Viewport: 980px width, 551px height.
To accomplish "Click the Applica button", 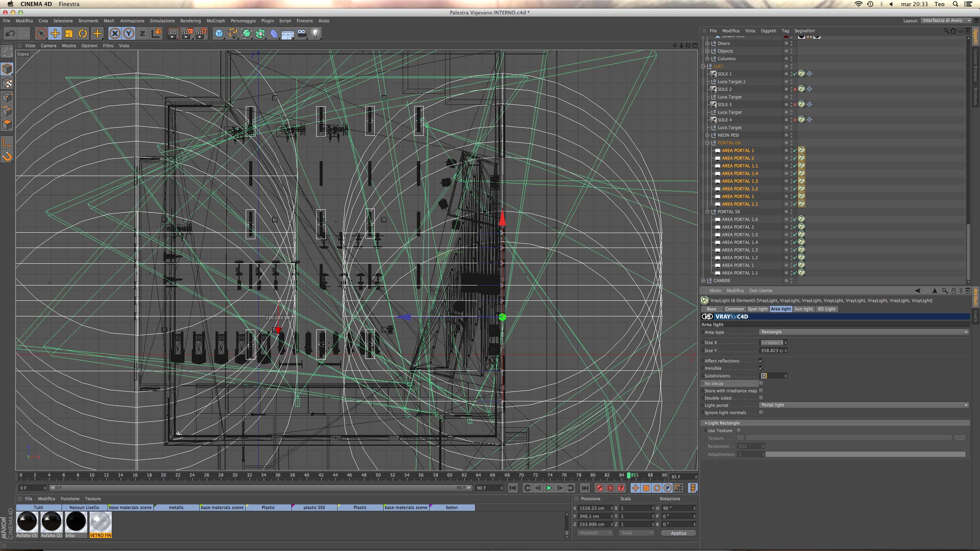I will click(678, 533).
